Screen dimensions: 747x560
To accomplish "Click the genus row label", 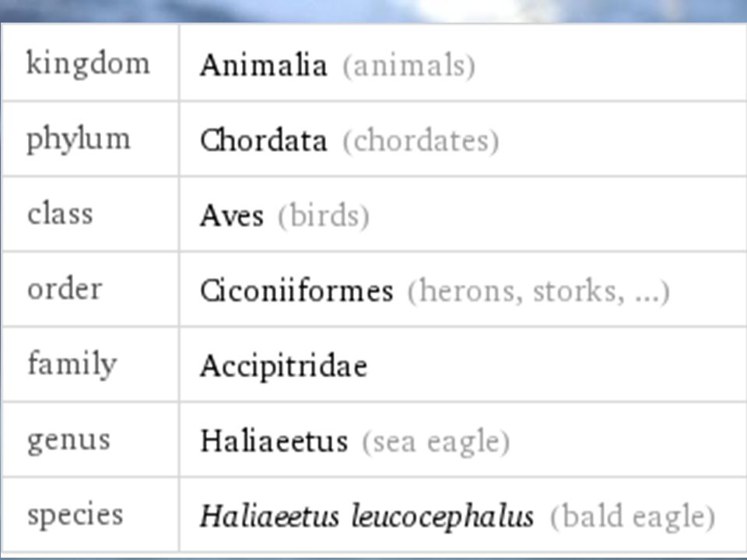I will pos(68,441).
